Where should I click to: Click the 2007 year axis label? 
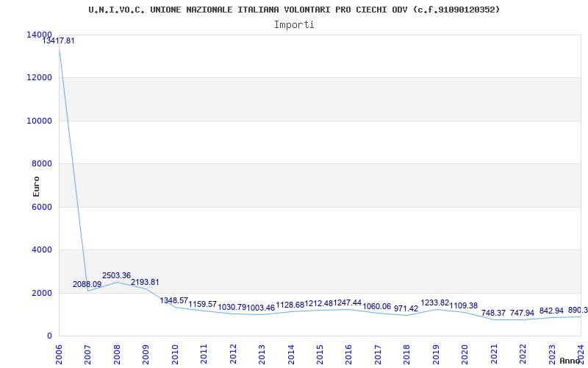coord(87,355)
